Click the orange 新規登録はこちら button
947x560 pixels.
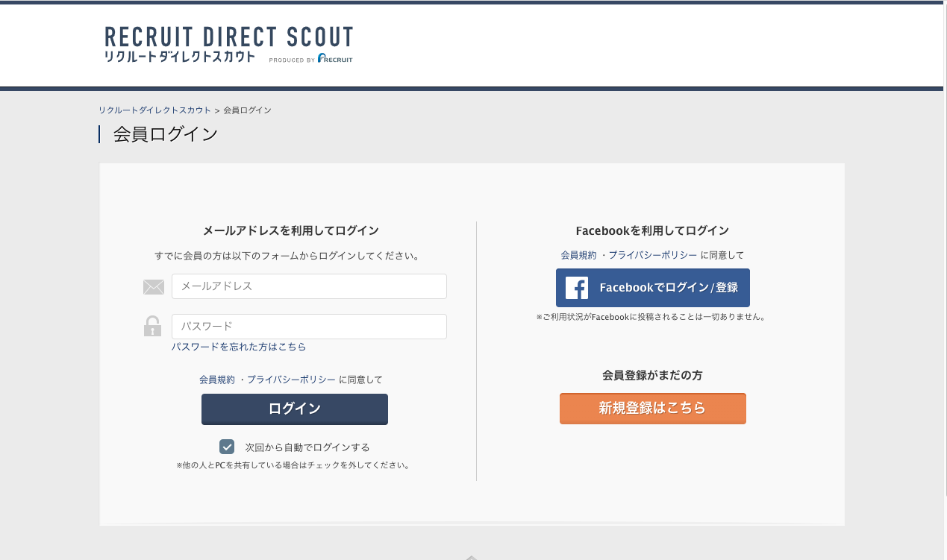pyautogui.click(x=653, y=408)
